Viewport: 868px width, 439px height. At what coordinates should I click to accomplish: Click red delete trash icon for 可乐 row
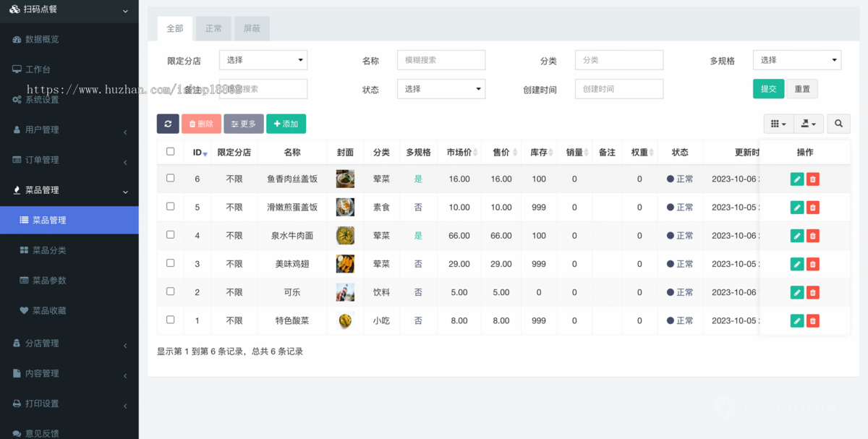(x=812, y=292)
